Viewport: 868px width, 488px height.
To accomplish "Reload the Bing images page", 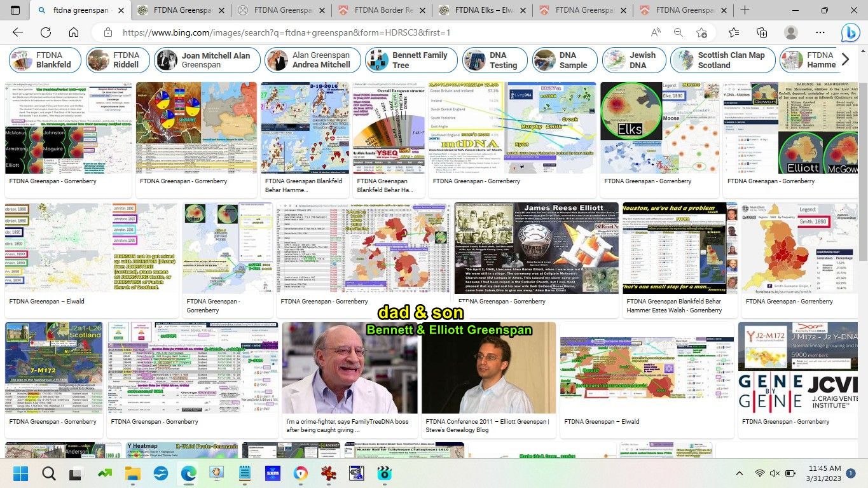I will 46,32.
